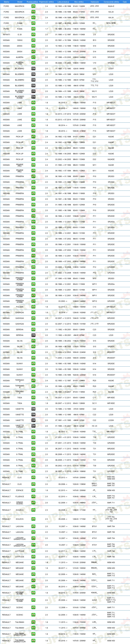Image resolution: width=130 pixels, height=644 pixels.
Task: Click the Model column header
Action: pyautogui.click(x=20, y=2)
